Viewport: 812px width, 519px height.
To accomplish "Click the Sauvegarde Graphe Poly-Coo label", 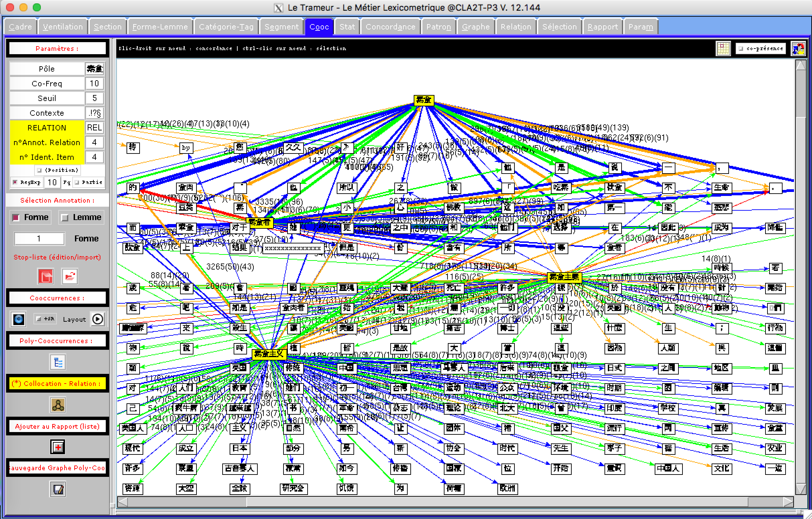I will (57, 468).
